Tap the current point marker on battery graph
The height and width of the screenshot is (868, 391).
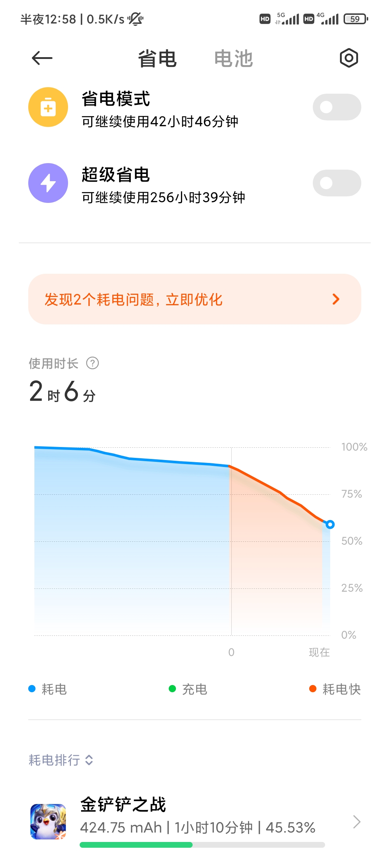click(x=330, y=524)
